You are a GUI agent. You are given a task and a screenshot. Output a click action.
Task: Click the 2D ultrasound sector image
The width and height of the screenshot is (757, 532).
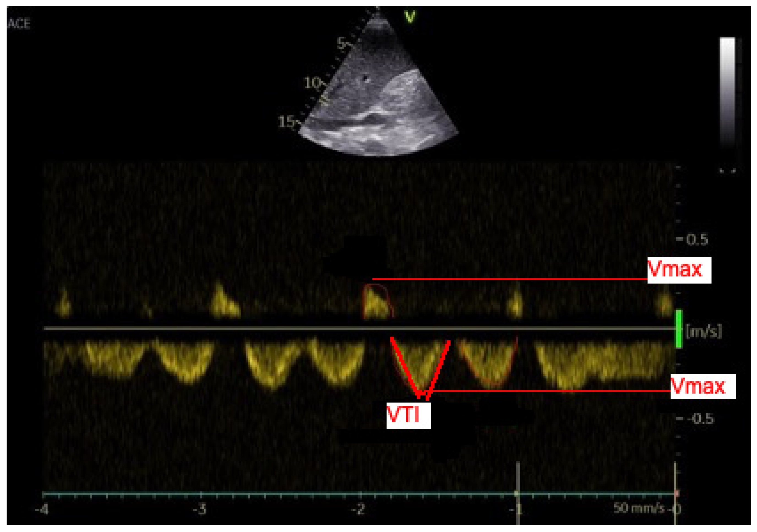point(379,99)
